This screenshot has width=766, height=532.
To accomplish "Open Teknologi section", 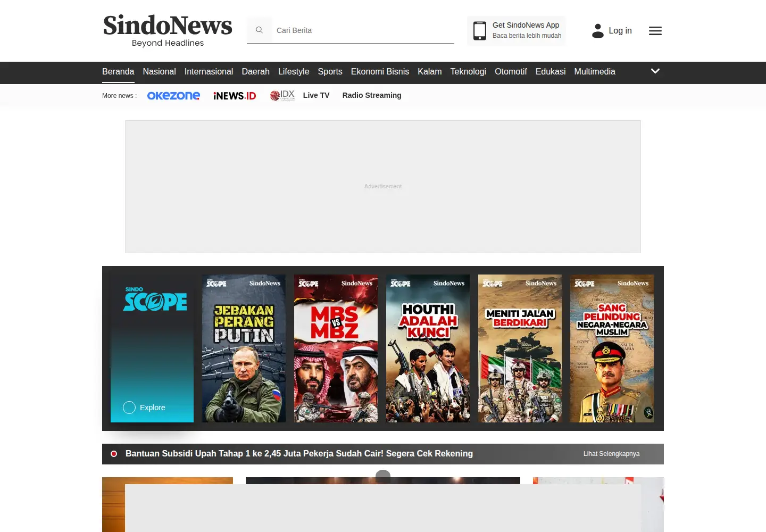I will (x=468, y=72).
